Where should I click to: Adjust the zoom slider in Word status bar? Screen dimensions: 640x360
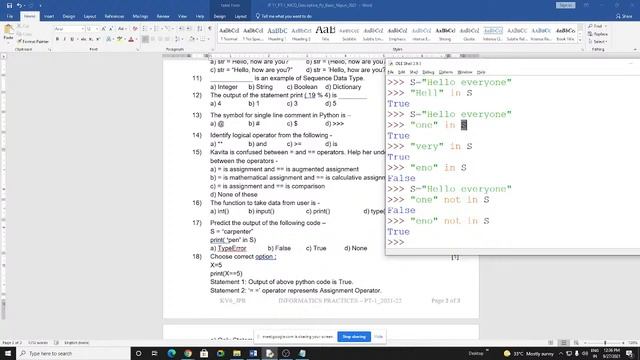604,343
